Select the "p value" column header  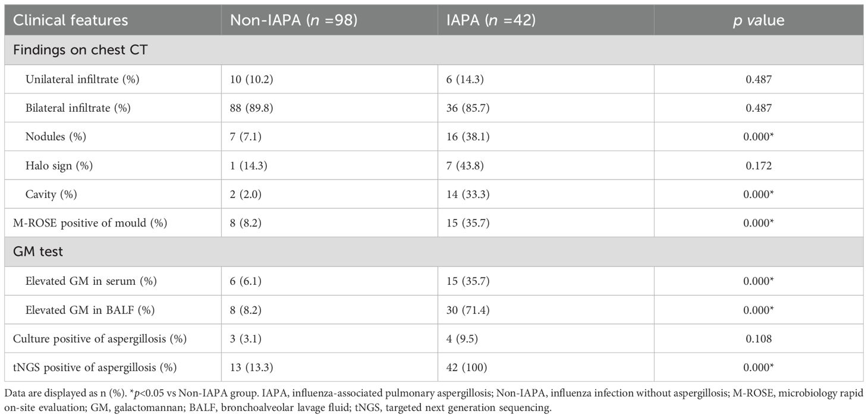[x=758, y=20]
